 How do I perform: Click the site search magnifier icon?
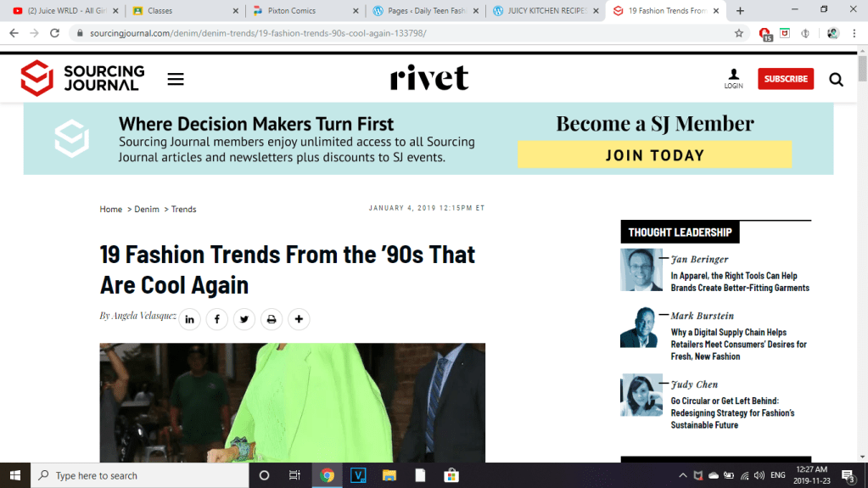[836, 79]
